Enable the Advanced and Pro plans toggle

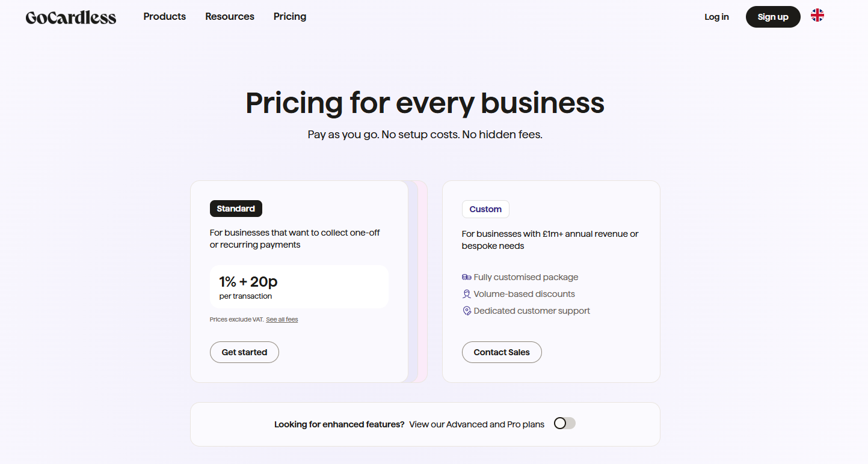564,423
